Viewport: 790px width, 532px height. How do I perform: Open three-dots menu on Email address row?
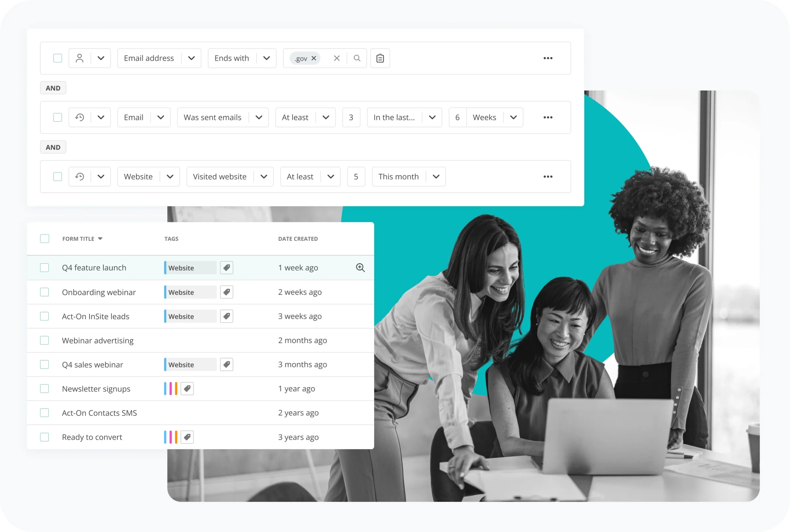click(548, 58)
